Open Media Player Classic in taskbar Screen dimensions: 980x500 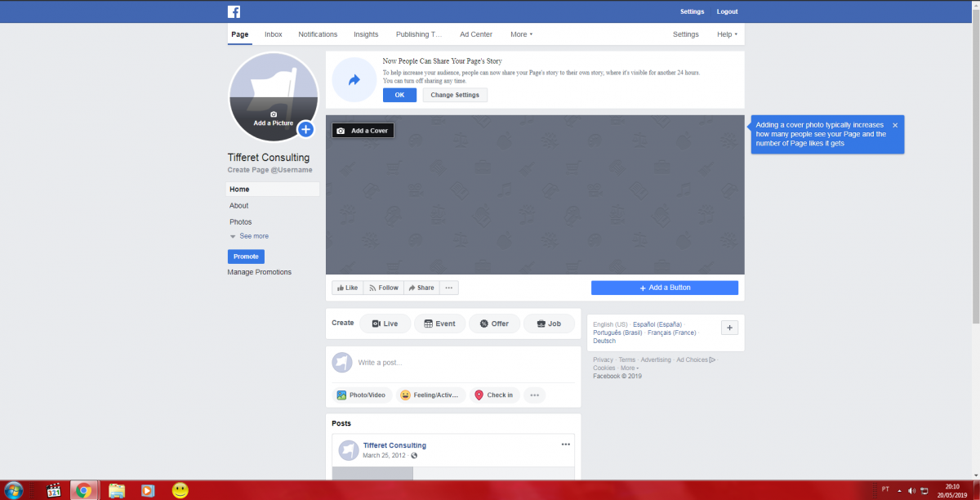point(54,490)
